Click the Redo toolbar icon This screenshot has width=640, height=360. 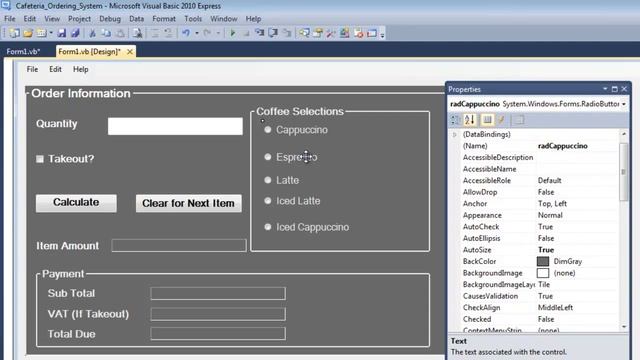tap(207, 33)
